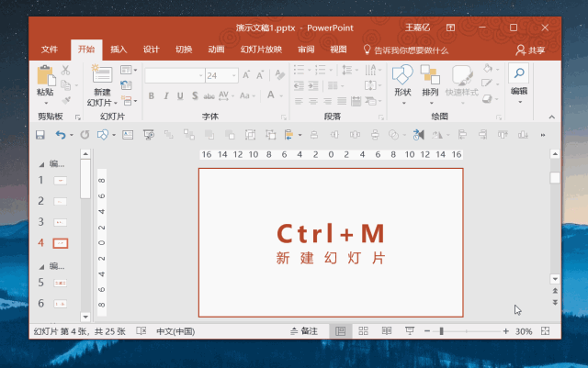Click the Undo arrow in quick access toolbar
Screen dimensions: 588x368
pyautogui.click(x=61, y=135)
